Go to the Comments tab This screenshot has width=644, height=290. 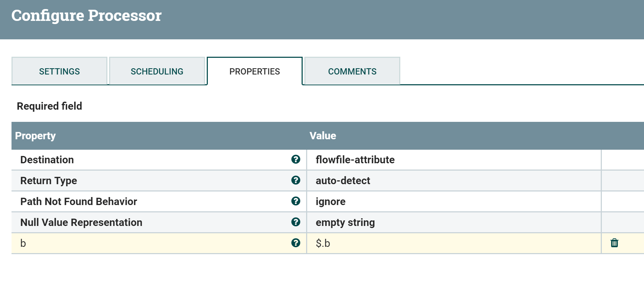[352, 71]
